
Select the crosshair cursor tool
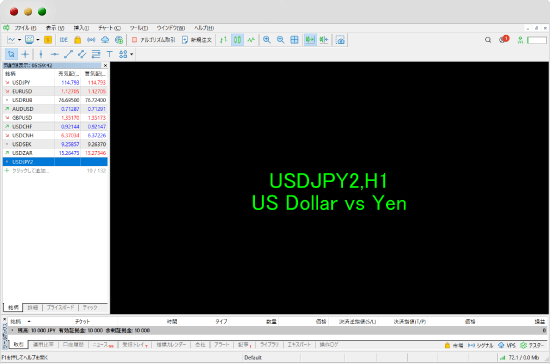(x=25, y=54)
